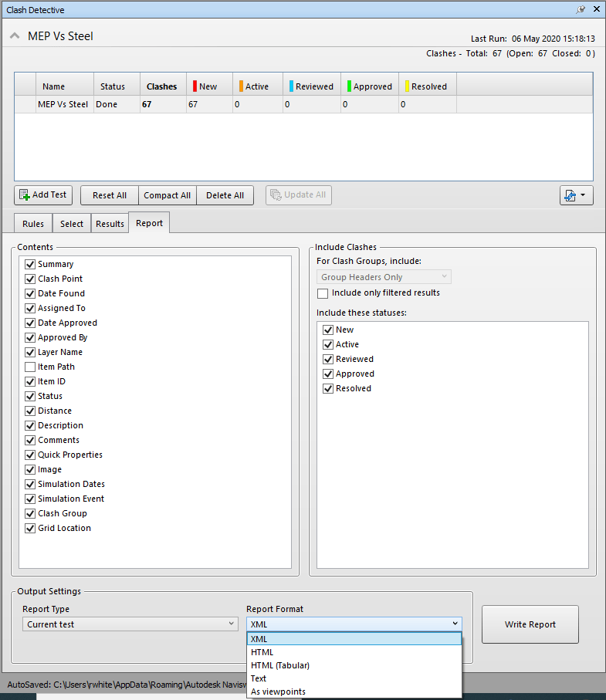Uncheck the Resolved status in Include these statuses
The image size is (606, 700).
[x=328, y=389]
